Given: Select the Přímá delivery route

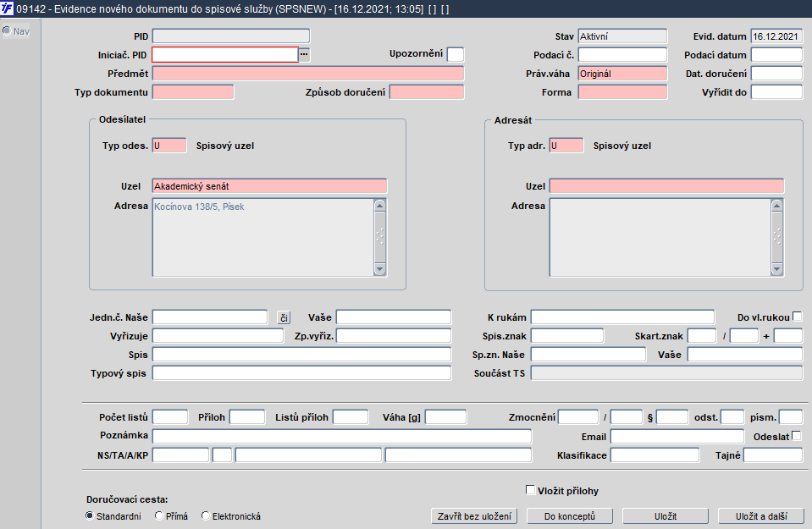Looking at the screenshot, I should click(159, 516).
